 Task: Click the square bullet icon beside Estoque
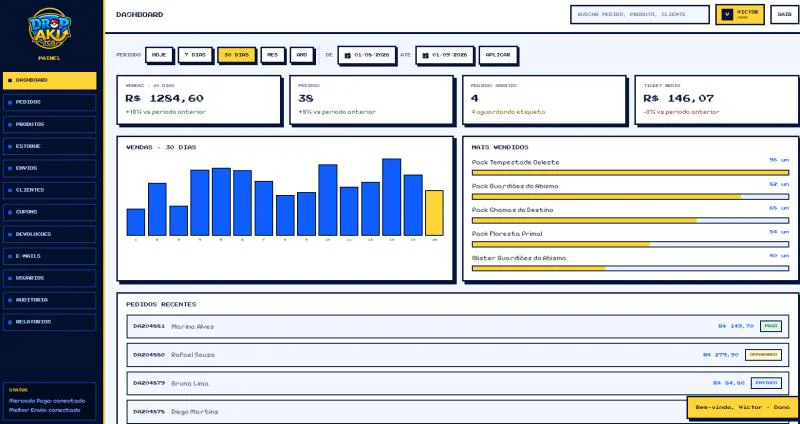[x=10, y=146]
